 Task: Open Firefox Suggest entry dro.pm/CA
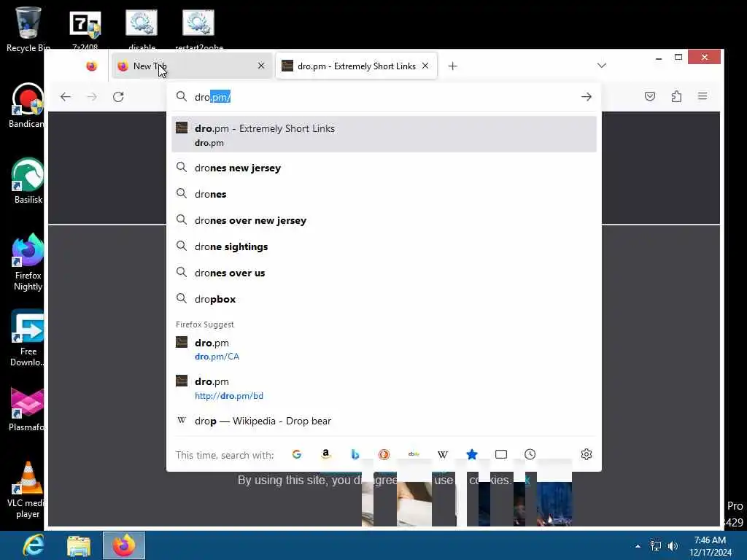pos(384,349)
